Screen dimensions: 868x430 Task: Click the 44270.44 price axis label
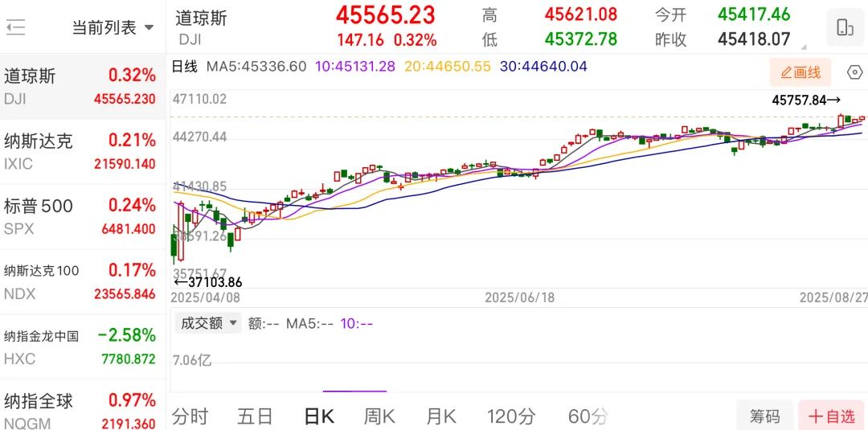click(199, 137)
